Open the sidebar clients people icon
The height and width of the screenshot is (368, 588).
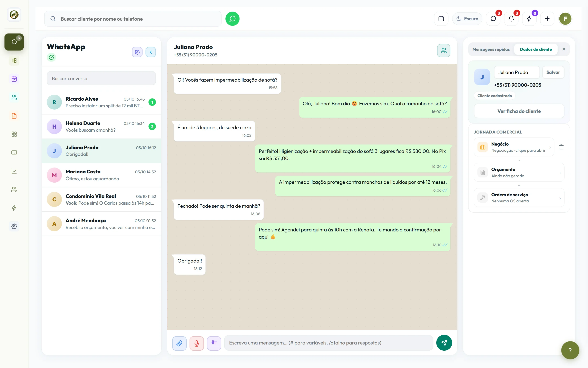[14, 97]
